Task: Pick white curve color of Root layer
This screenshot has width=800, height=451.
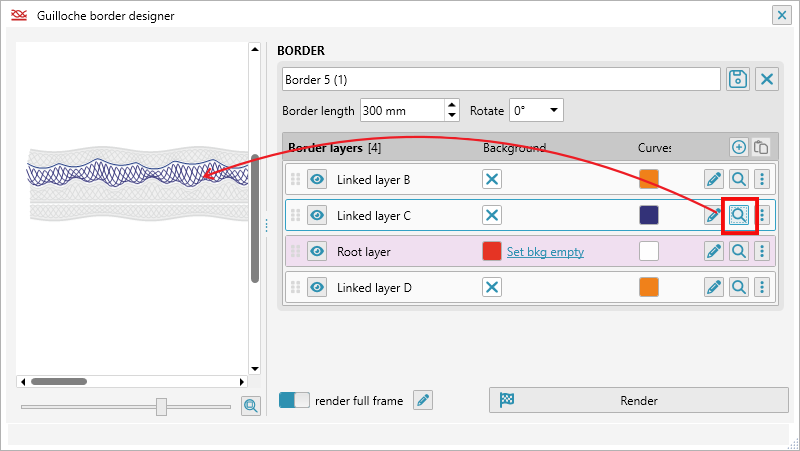Action: click(x=649, y=251)
